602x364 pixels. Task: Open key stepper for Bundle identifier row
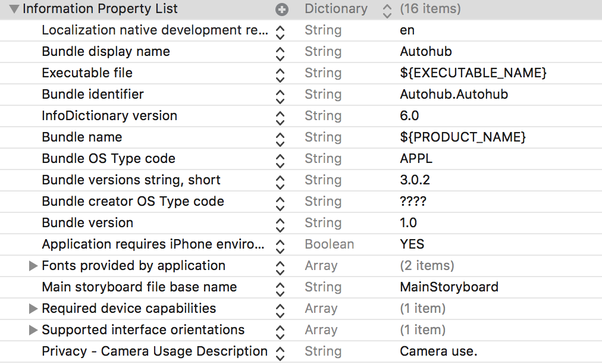[x=281, y=95]
